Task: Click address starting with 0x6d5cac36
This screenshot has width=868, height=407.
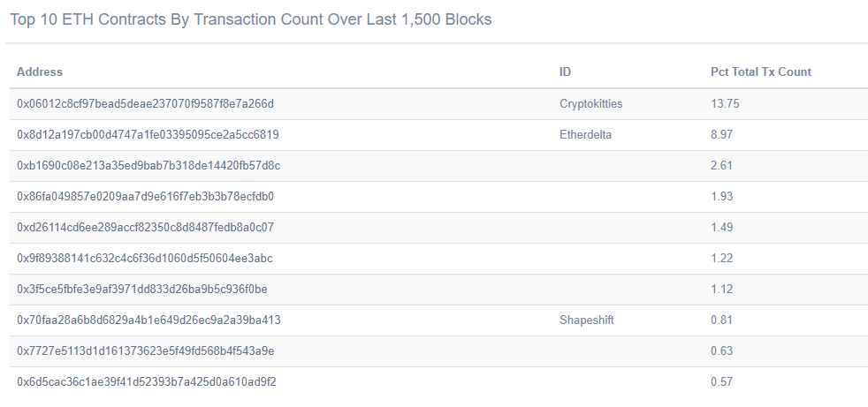Action: [147, 382]
